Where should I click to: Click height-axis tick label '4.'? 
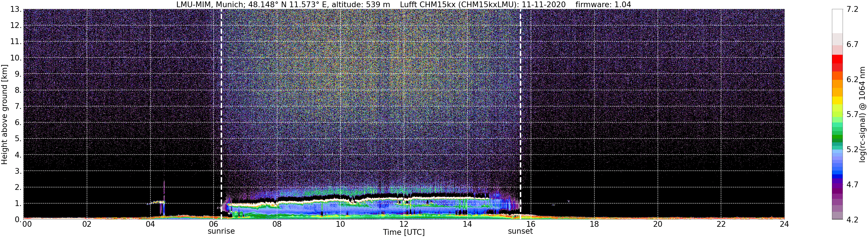pos(18,155)
